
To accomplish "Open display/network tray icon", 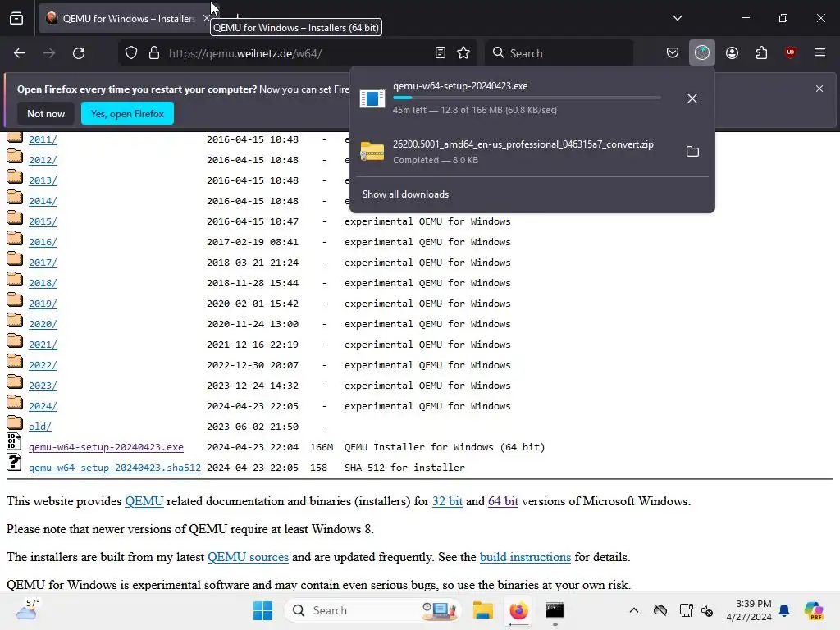I will 687,610.
